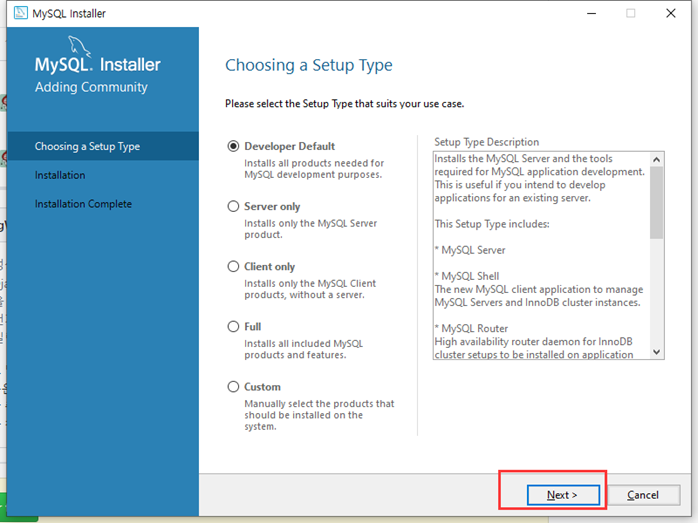Click '* MySQL Router' line in description

pyautogui.click(x=471, y=328)
